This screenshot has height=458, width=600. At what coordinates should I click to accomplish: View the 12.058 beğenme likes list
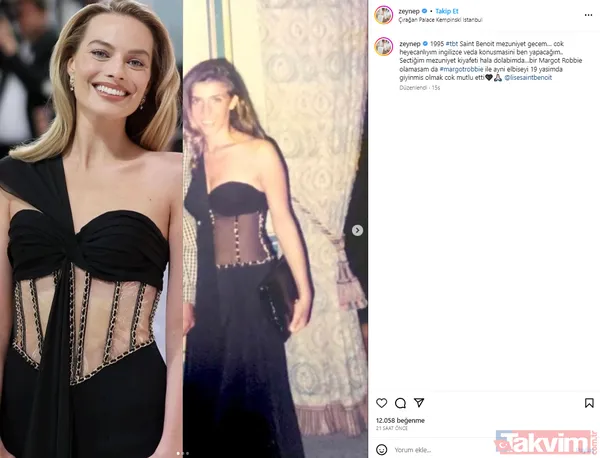400,421
